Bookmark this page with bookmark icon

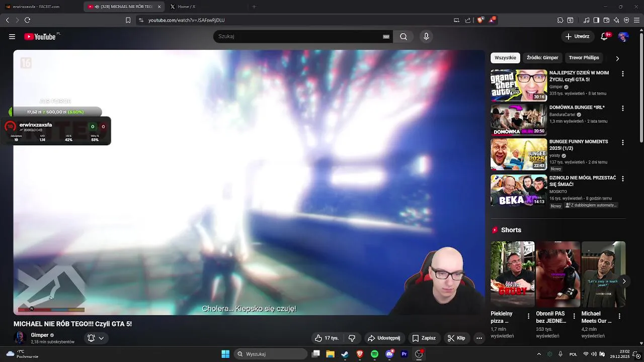pos(128,20)
